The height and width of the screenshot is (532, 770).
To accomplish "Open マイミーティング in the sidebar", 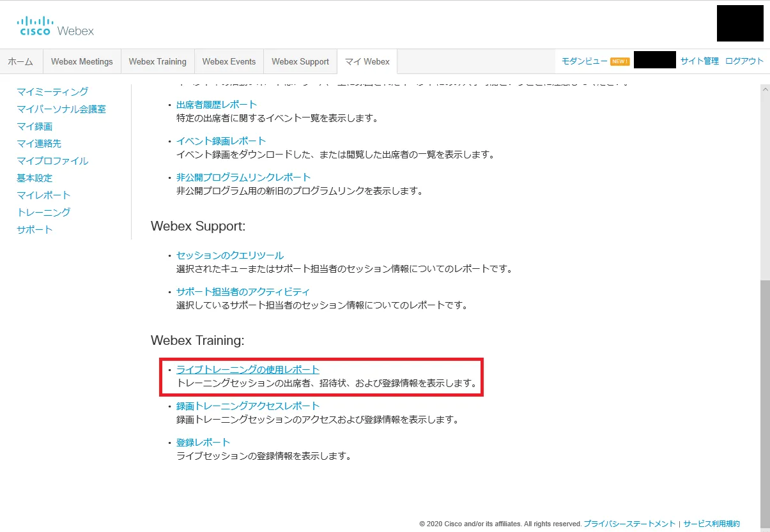I will pos(52,92).
